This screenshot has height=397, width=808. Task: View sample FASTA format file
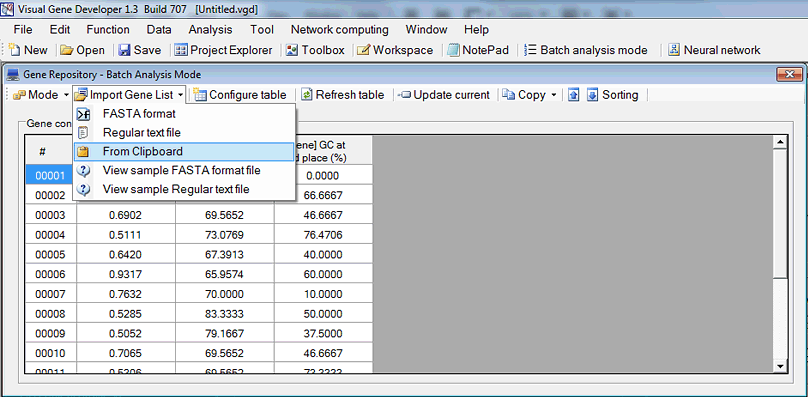click(184, 170)
